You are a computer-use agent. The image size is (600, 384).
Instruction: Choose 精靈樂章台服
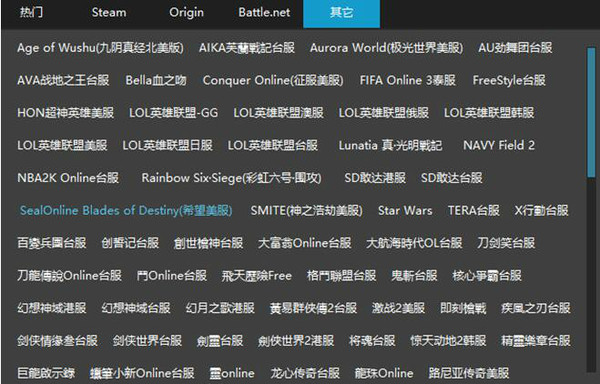(x=536, y=340)
